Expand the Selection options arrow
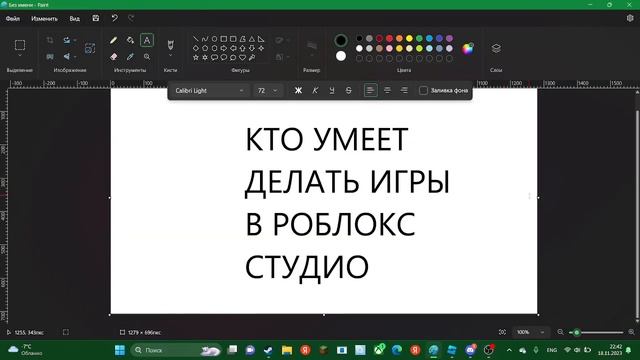This screenshot has height=360, width=640. pyautogui.click(x=20, y=56)
